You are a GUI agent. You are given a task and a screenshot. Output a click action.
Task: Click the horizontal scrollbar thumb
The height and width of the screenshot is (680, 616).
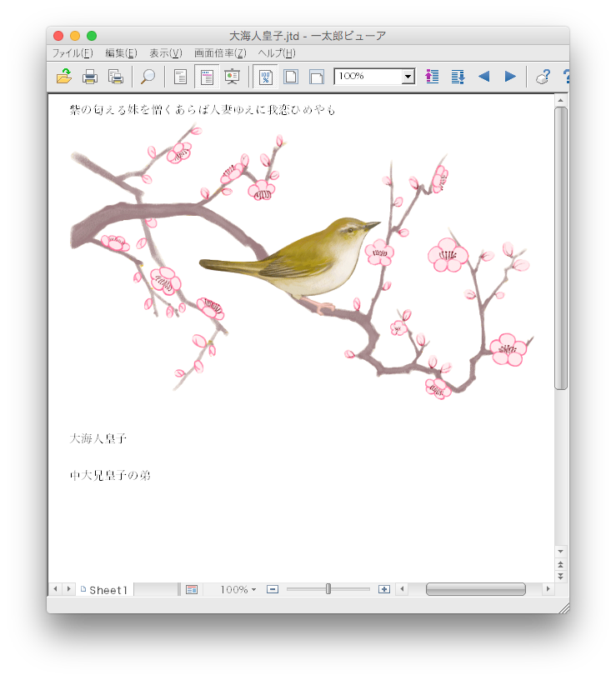475,589
